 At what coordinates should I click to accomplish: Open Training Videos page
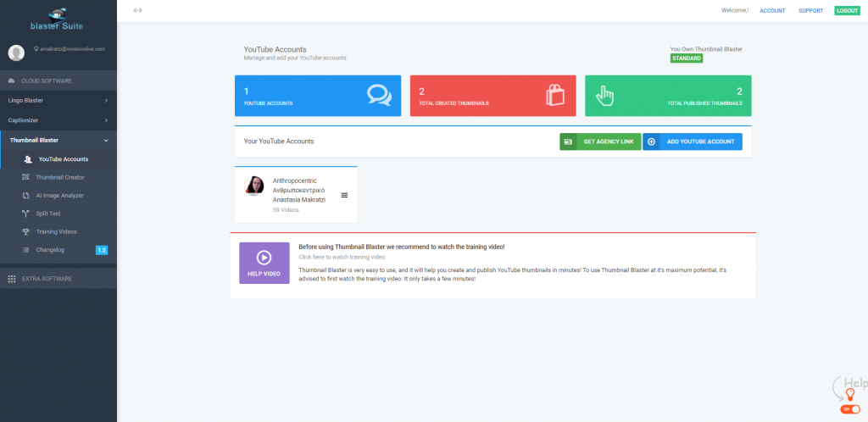58,231
